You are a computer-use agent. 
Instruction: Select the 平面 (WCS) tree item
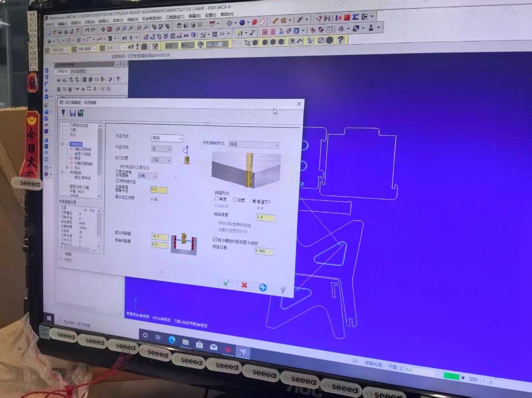coord(77,191)
